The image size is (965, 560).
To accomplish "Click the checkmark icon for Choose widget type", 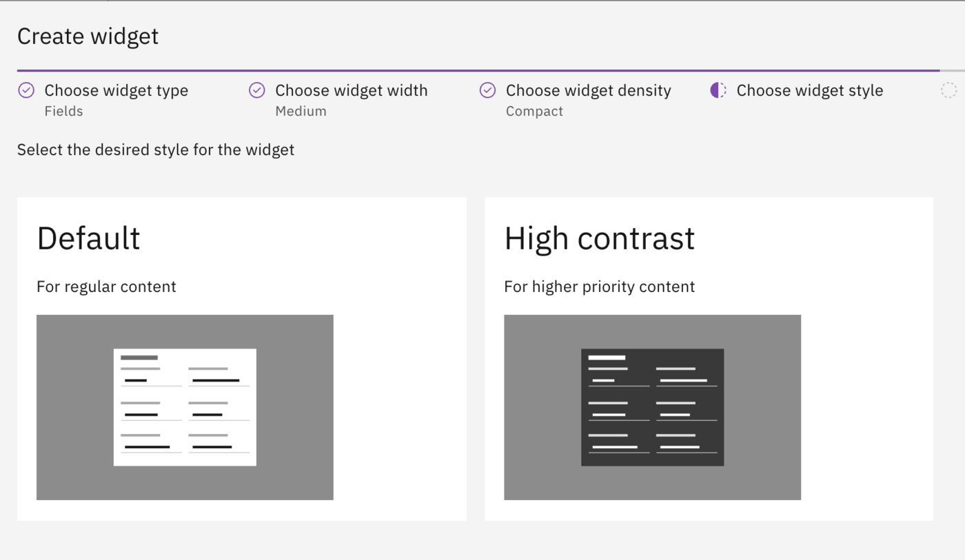I will click(26, 90).
